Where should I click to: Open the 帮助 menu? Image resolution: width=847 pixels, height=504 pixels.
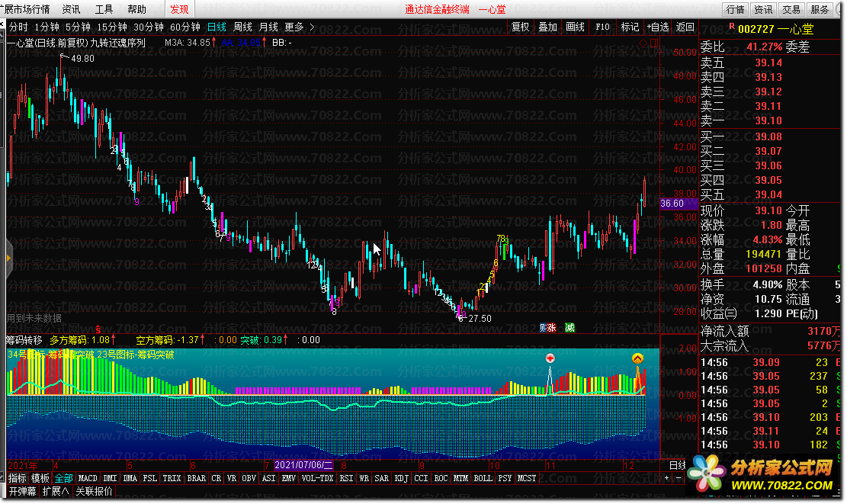coord(136,9)
